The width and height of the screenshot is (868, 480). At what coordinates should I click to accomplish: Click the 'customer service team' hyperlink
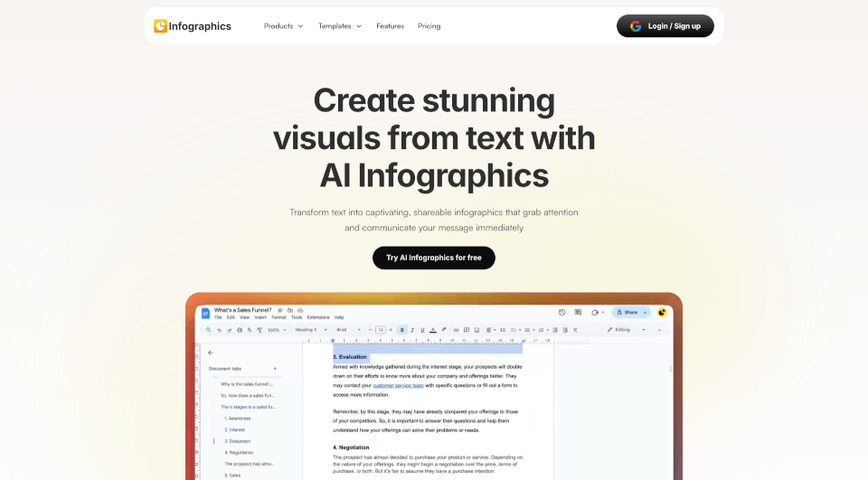398,385
